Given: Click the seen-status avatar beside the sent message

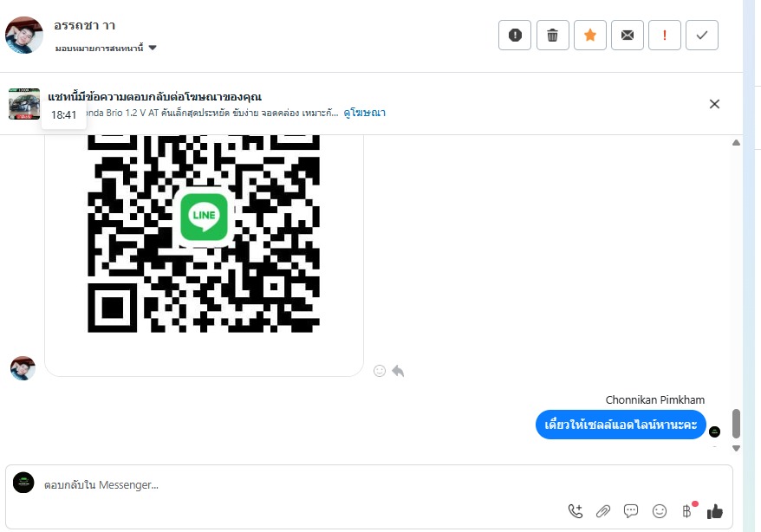Looking at the screenshot, I should (714, 431).
